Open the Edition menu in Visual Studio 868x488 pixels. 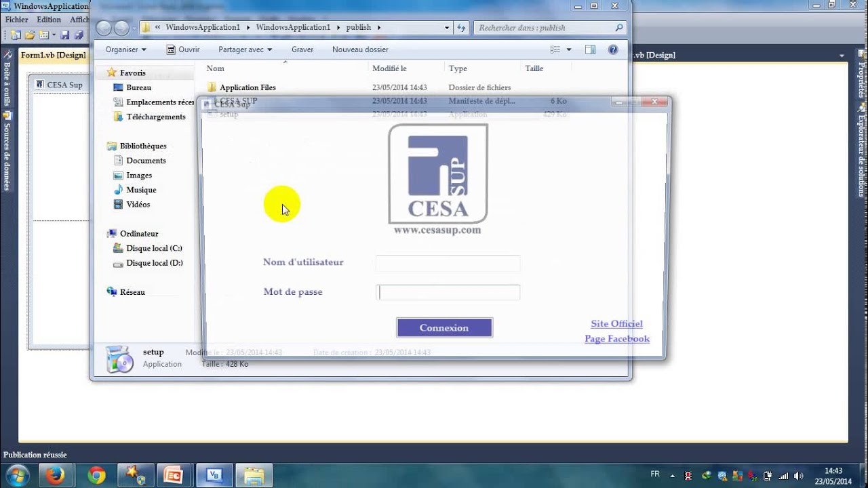(49, 20)
